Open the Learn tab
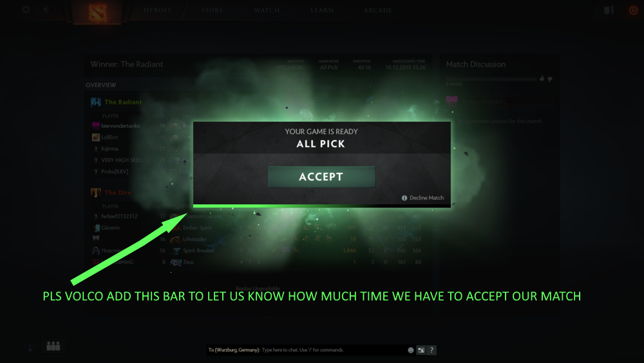 (x=322, y=10)
